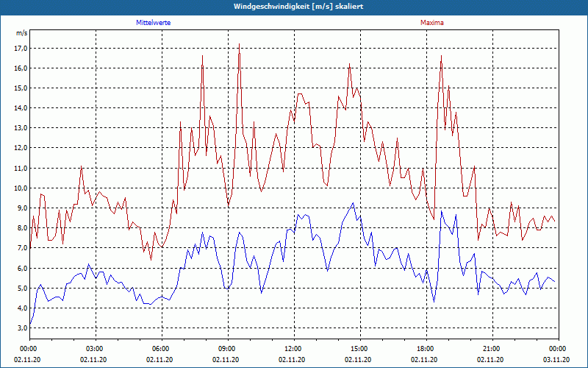Select the 9,0 y-axis value
588x368 pixels.
pyautogui.click(x=23, y=208)
